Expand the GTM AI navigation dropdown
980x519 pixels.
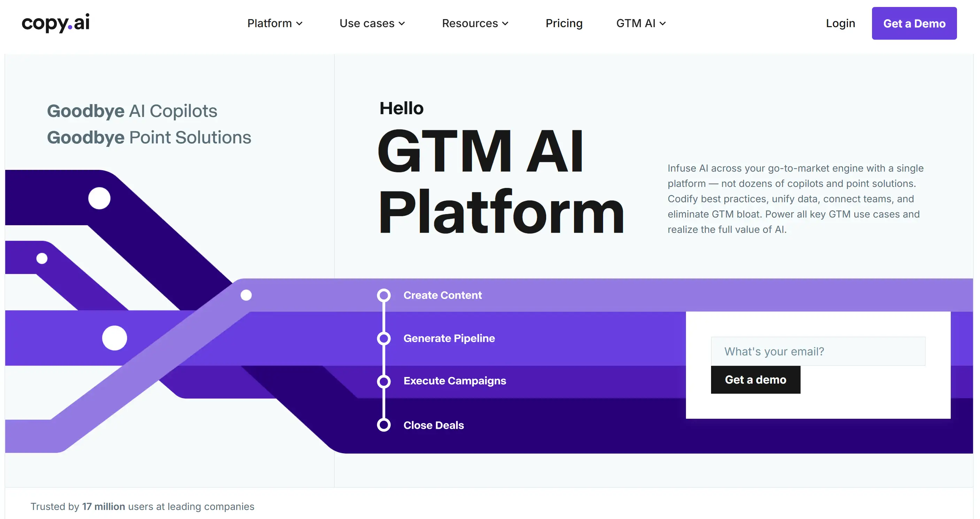tap(640, 23)
